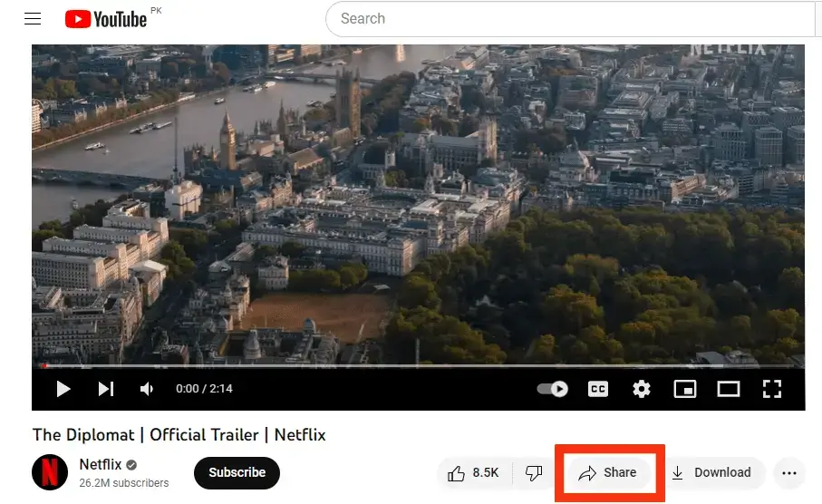Image resolution: width=822 pixels, height=504 pixels.
Task: Go to YouTube home via logo
Action: pyautogui.click(x=106, y=19)
